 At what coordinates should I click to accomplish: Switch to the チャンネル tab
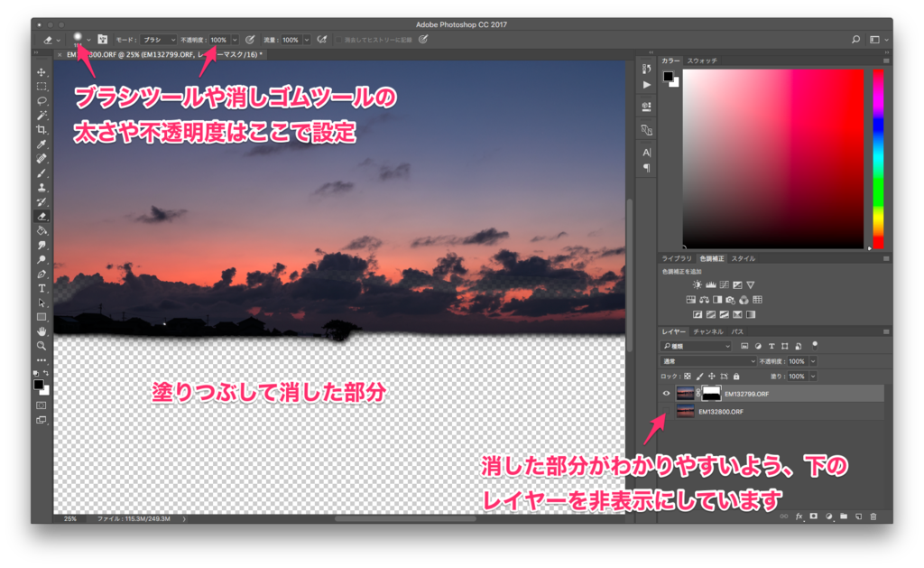point(707,331)
